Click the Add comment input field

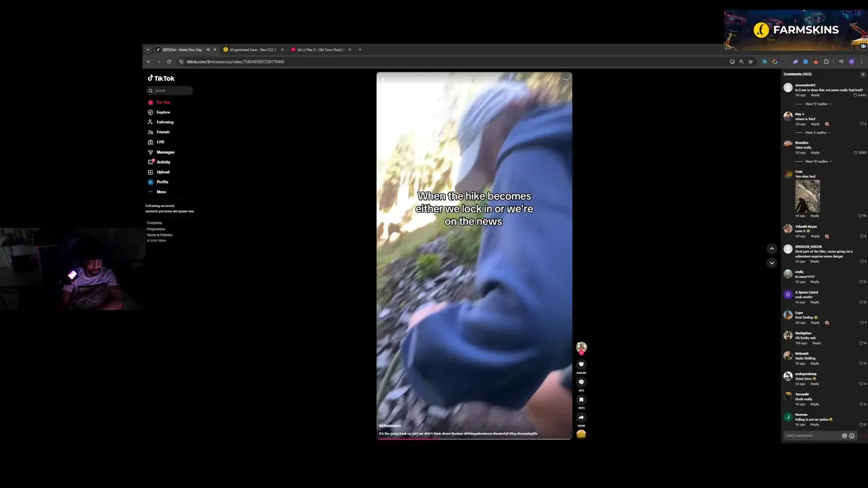[812, 436]
